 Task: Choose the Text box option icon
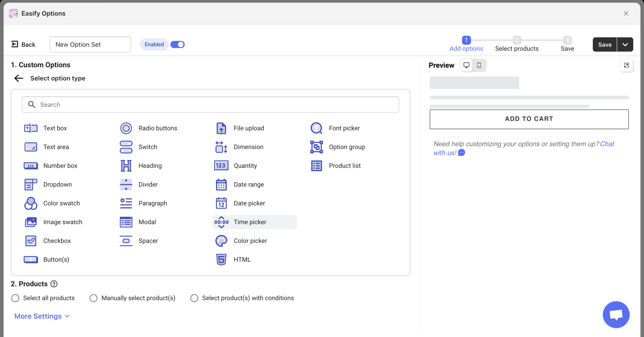point(31,128)
